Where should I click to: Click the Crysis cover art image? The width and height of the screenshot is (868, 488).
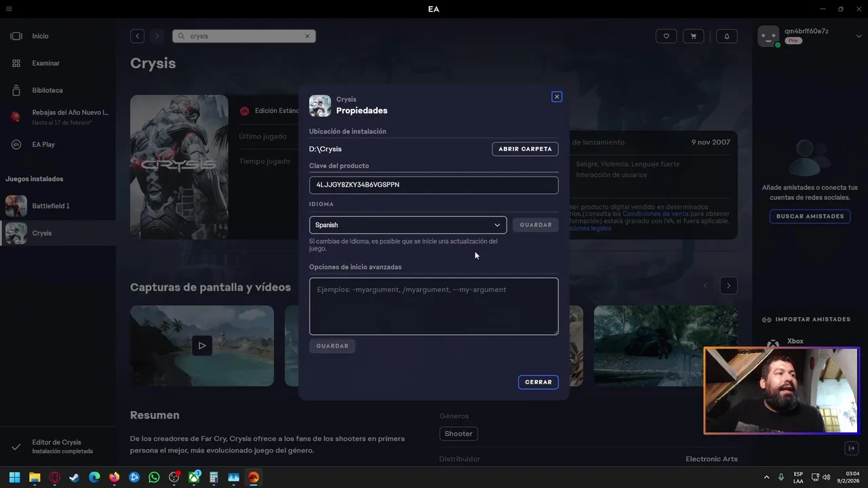click(x=179, y=167)
